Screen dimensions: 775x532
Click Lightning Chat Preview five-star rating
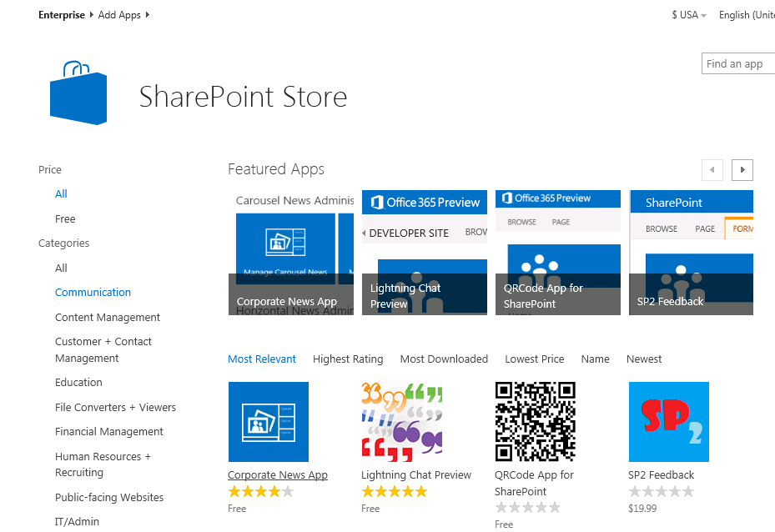[x=395, y=491]
